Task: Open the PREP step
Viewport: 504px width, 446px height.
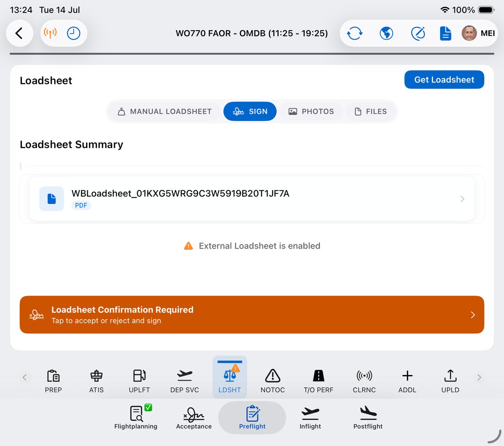Action: [x=53, y=381]
